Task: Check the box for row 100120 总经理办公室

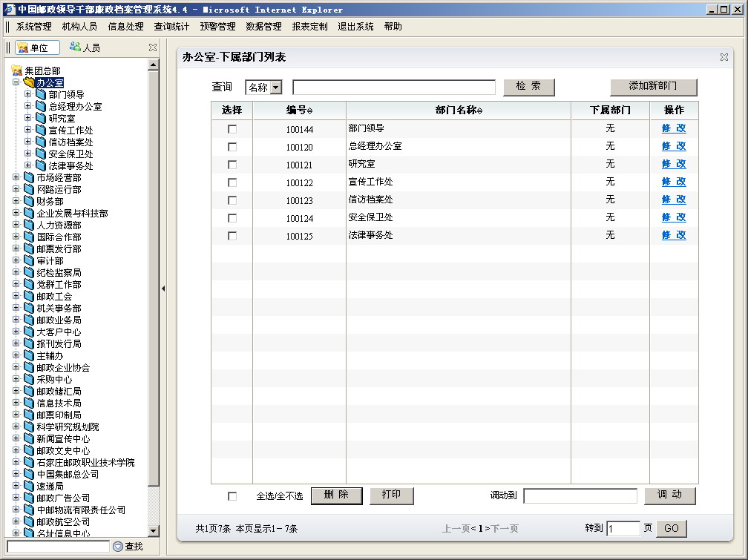Action: 232,147
